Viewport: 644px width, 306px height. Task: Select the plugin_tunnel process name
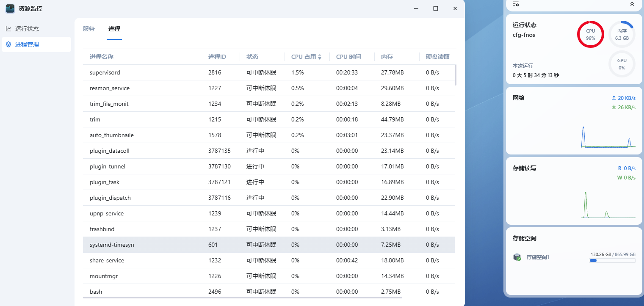tap(108, 166)
